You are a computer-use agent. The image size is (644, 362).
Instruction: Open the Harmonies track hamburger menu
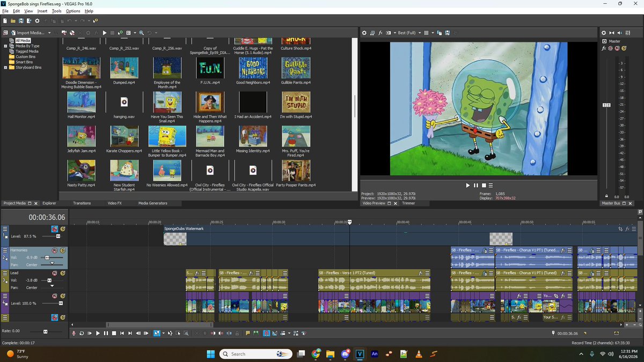5,250
